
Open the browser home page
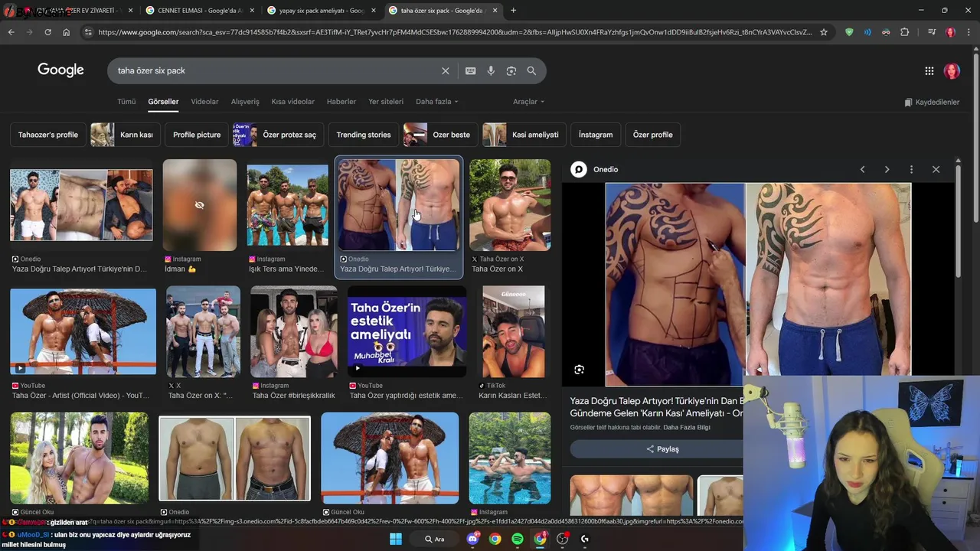point(66,32)
